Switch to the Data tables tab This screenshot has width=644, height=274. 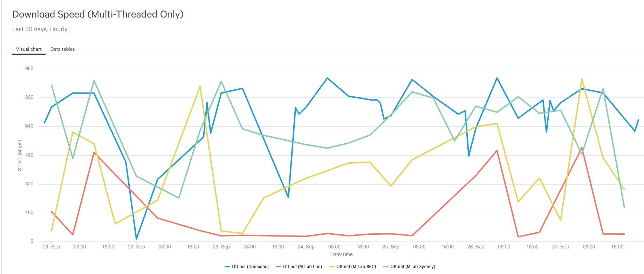(x=62, y=49)
